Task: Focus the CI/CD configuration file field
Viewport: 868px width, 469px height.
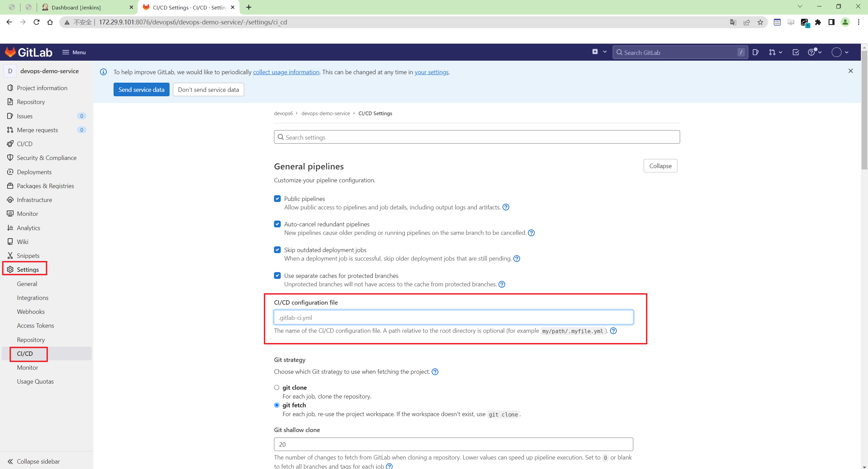Action: pos(453,318)
